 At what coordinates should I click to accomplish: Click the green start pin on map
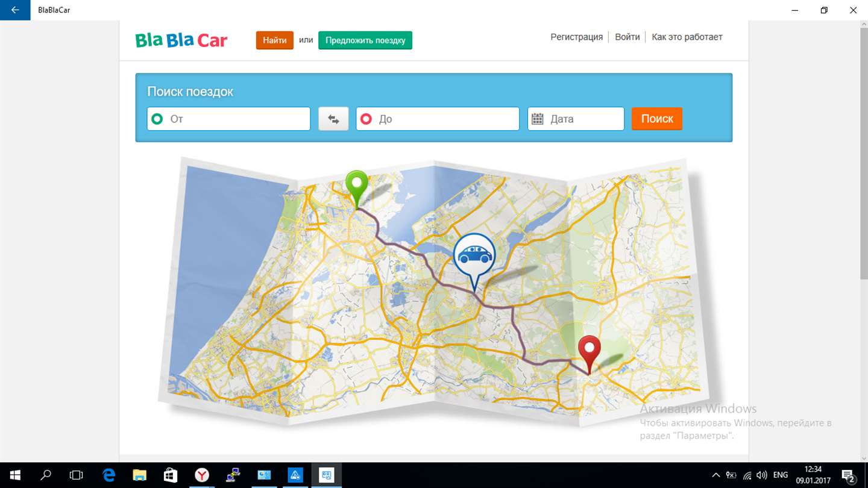(x=357, y=189)
